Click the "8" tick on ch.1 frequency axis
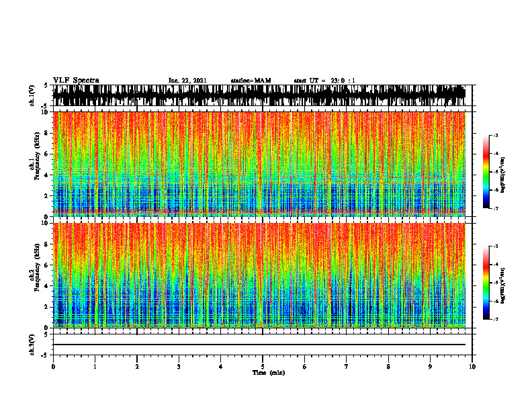Screen dimensions: 532x411 (x=48, y=133)
